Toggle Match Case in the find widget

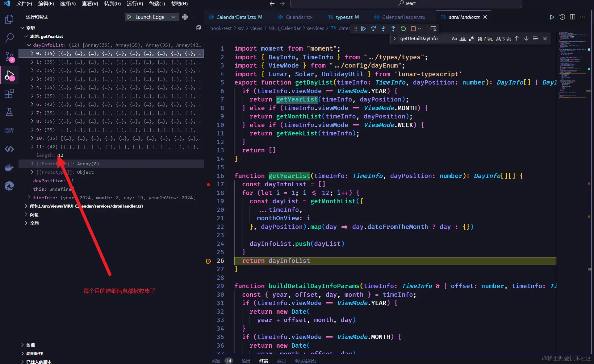(x=454, y=39)
